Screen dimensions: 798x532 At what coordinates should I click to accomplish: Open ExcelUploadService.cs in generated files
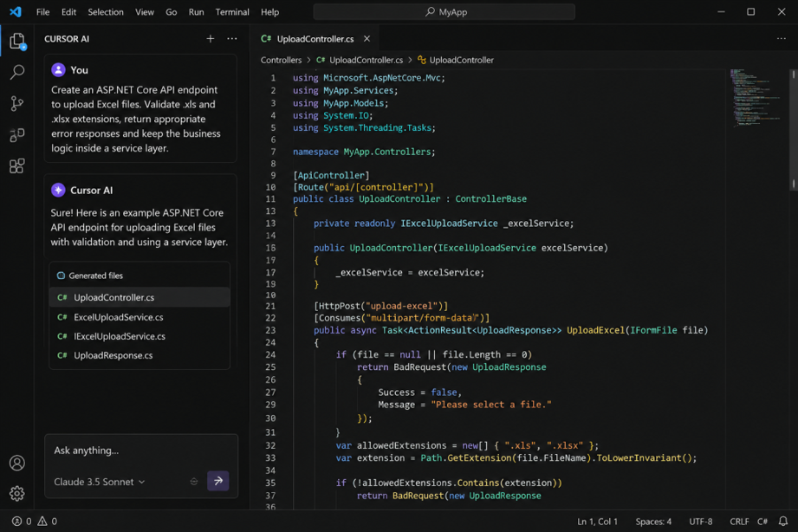139,317
